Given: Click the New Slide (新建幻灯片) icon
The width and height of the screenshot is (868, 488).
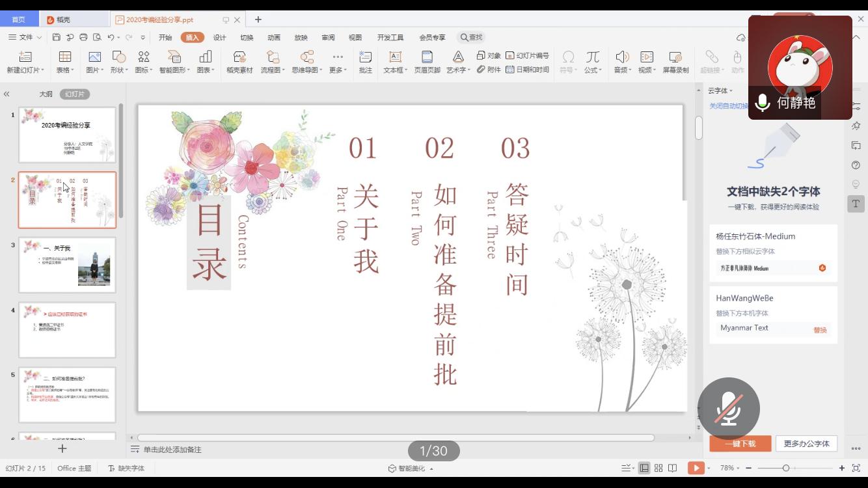Looking at the screenshot, I should (x=25, y=57).
